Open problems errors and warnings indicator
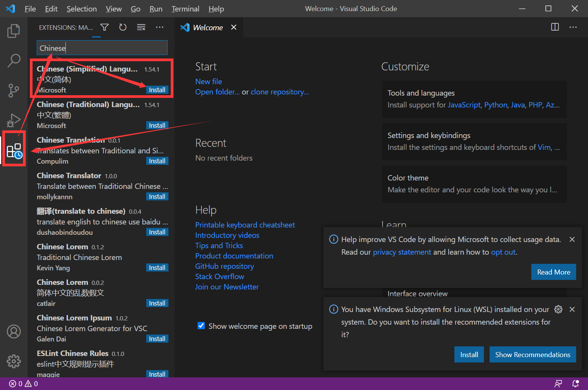The image size is (588, 390). pyautogui.click(x=23, y=383)
